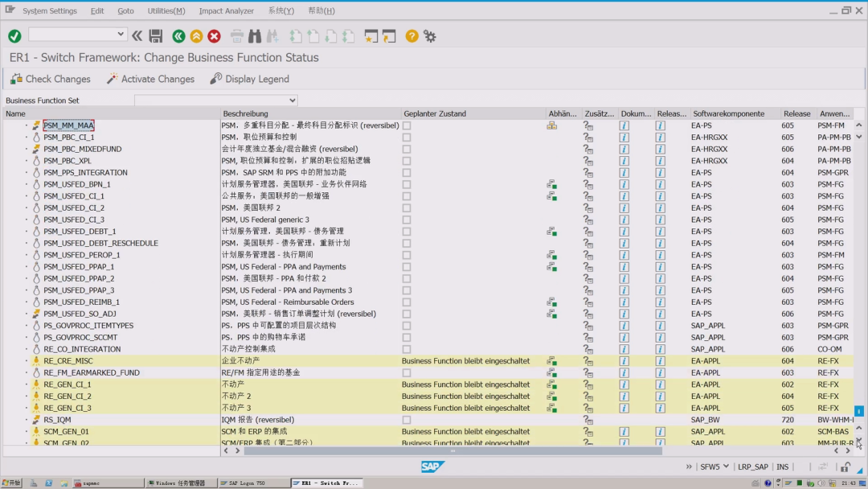Screen dimensions: 868x489
Task: Click the double-chevron collapse command field icon
Action: coord(137,36)
